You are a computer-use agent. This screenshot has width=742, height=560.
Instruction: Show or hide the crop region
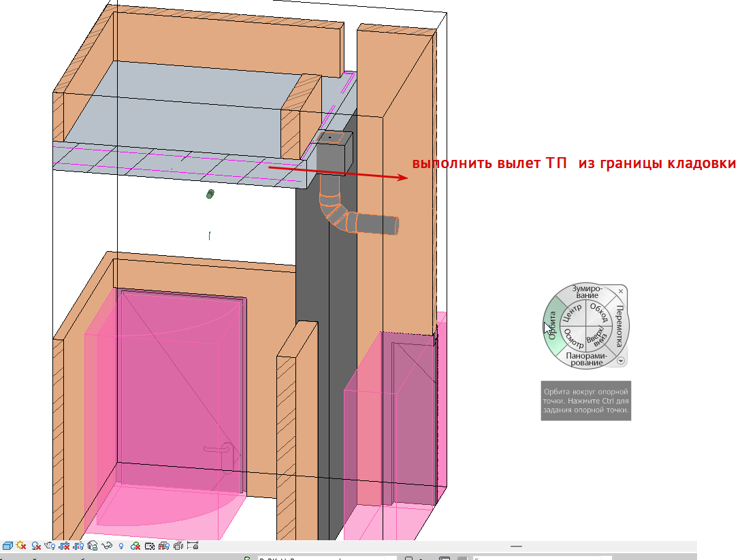point(78,546)
